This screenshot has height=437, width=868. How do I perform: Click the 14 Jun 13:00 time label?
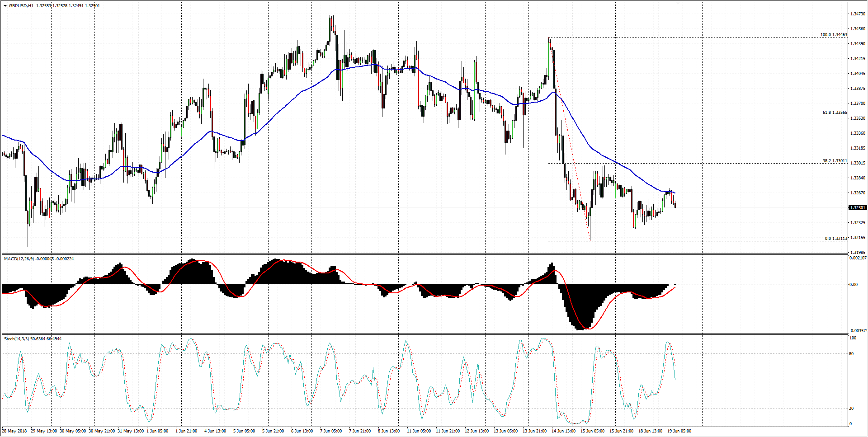(x=563, y=431)
